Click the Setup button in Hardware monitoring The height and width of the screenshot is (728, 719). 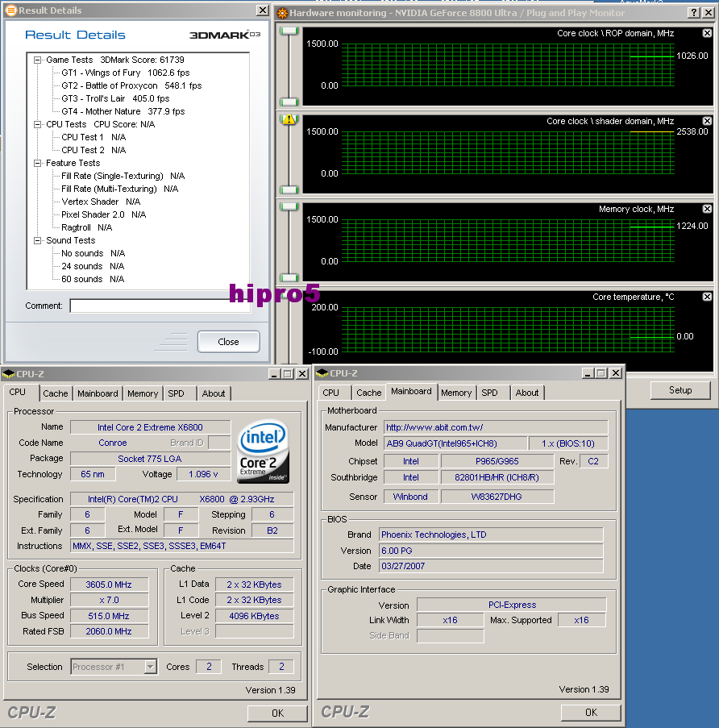(x=680, y=390)
